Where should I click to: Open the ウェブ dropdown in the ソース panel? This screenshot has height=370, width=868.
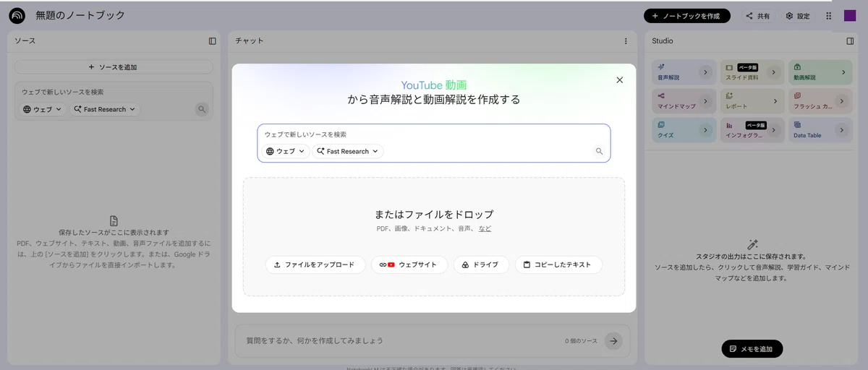[42, 110]
